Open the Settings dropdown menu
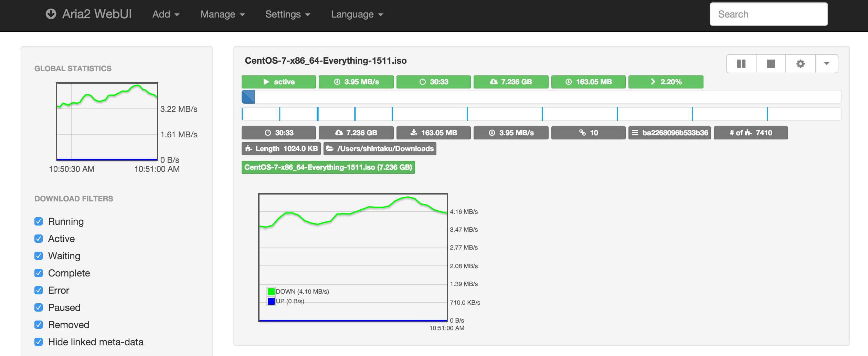The width and height of the screenshot is (868, 356). point(288,14)
